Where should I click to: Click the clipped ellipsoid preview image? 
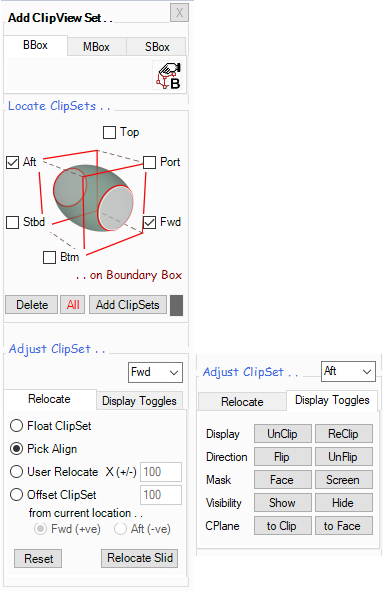(94, 198)
